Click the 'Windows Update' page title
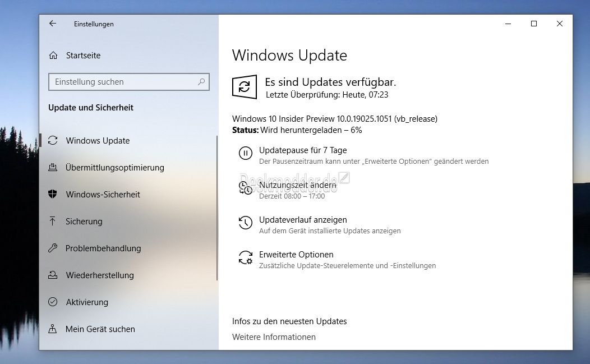The height and width of the screenshot is (364, 590). (289, 56)
